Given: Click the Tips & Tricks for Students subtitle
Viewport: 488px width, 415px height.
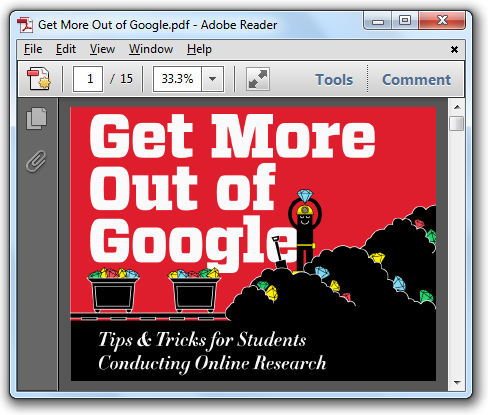Looking at the screenshot, I should [x=202, y=340].
